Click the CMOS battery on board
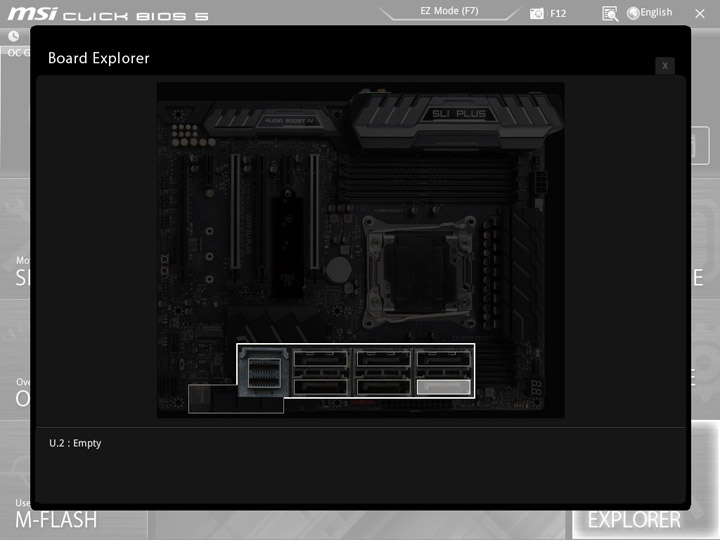Image resolution: width=720 pixels, height=540 pixels. pyautogui.click(x=339, y=270)
